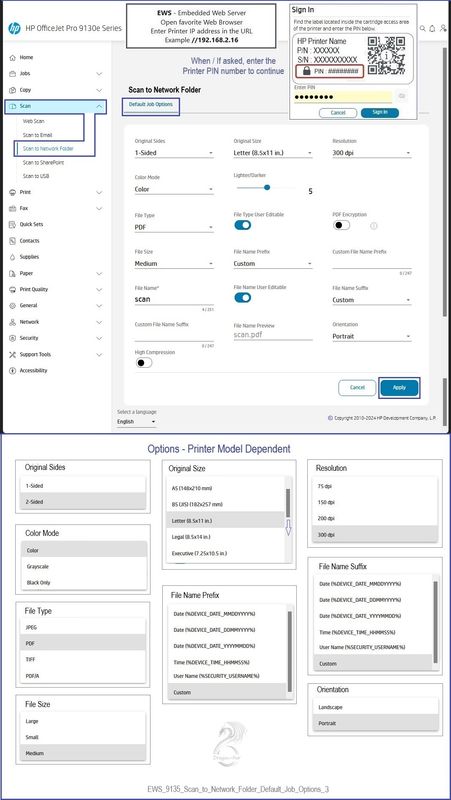
Task: Open the File Name Suffix dropdown
Action: [x=371, y=300]
